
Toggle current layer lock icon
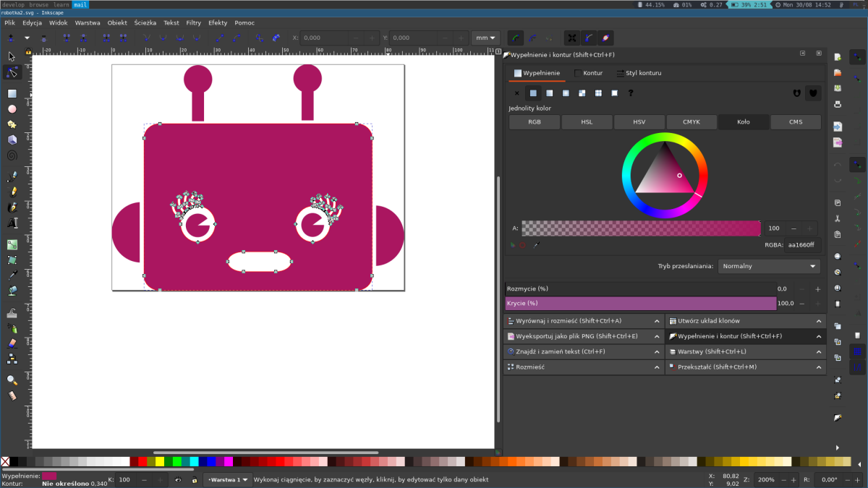[x=194, y=479]
